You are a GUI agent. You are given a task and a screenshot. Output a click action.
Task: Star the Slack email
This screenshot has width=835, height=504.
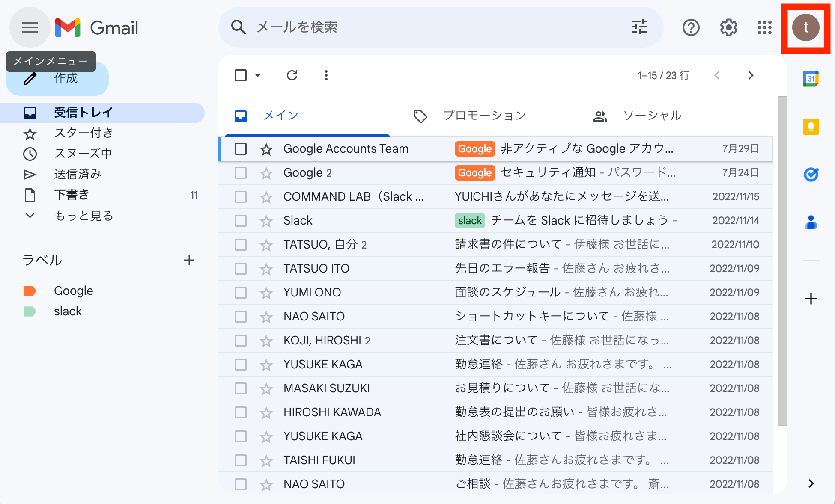[x=266, y=221]
